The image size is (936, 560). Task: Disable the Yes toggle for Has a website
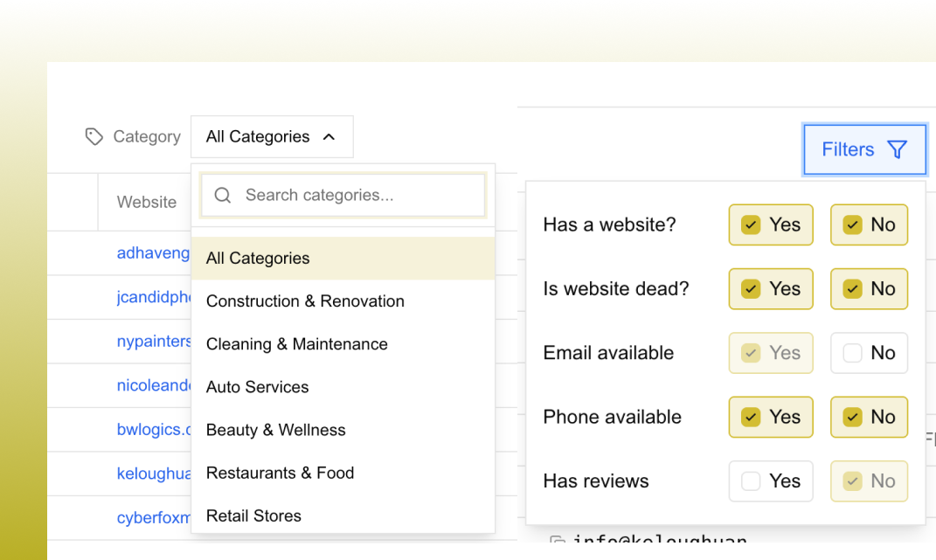click(x=770, y=225)
